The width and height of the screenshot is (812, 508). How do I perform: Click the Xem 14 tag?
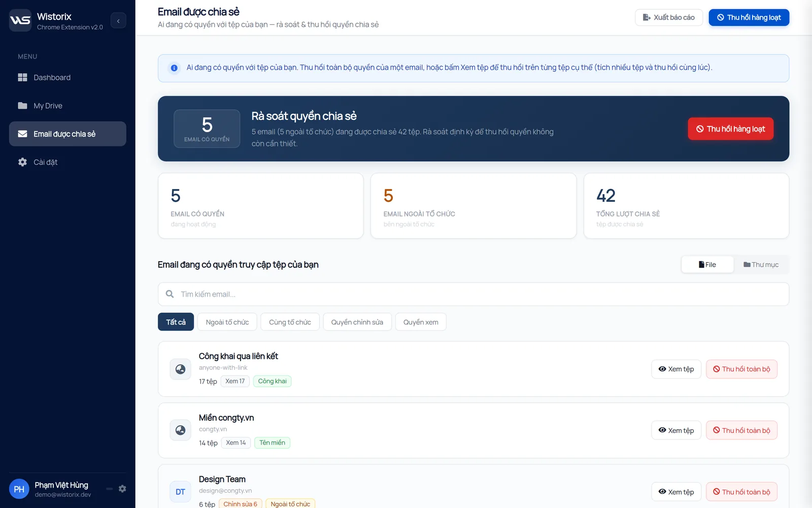(236, 443)
